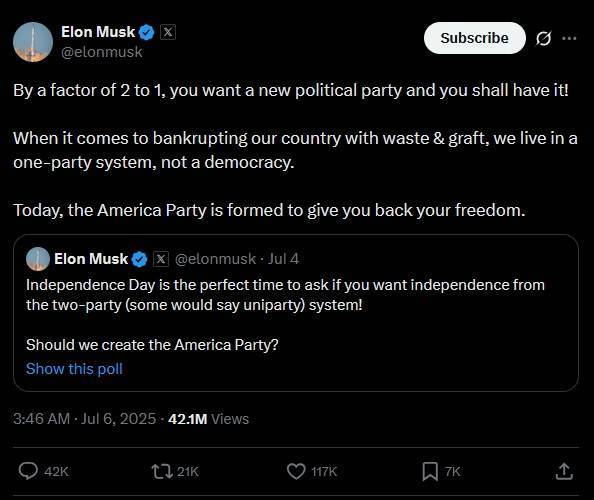Open the three-dot more options menu
The width and height of the screenshot is (594, 500).
(569, 38)
